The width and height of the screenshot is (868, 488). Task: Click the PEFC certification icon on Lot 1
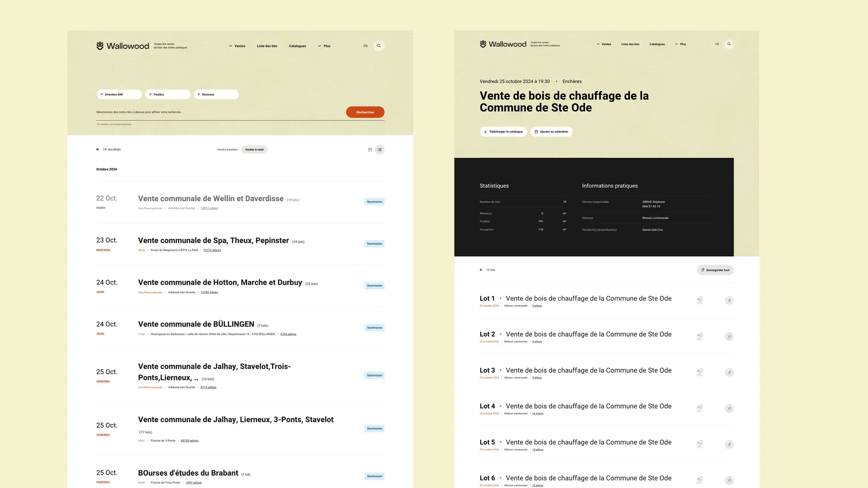[x=699, y=300]
